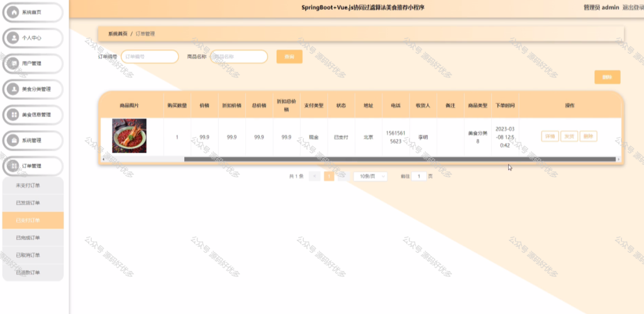The height and width of the screenshot is (314, 644).
Task: Open the 已完成订单 submenu item
Action: (x=33, y=238)
